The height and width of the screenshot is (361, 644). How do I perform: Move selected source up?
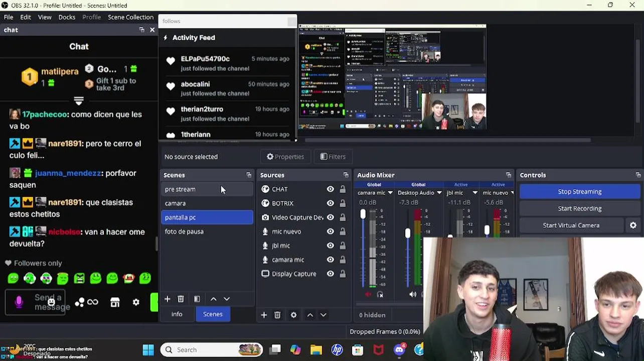(310, 315)
